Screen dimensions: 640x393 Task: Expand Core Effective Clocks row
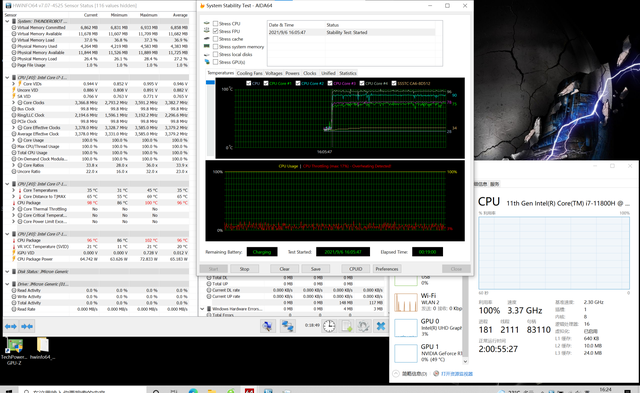pos(13,127)
